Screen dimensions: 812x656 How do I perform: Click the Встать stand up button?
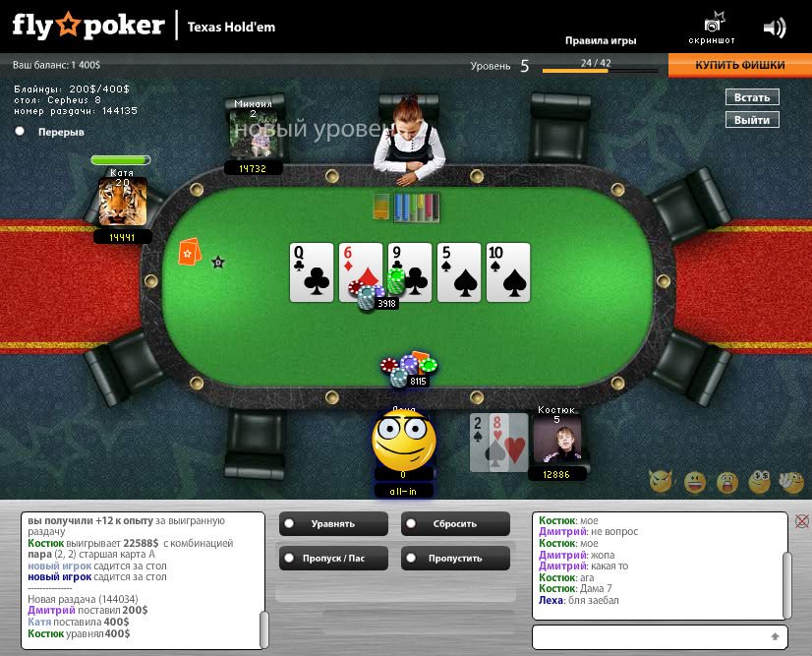(x=752, y=97)
